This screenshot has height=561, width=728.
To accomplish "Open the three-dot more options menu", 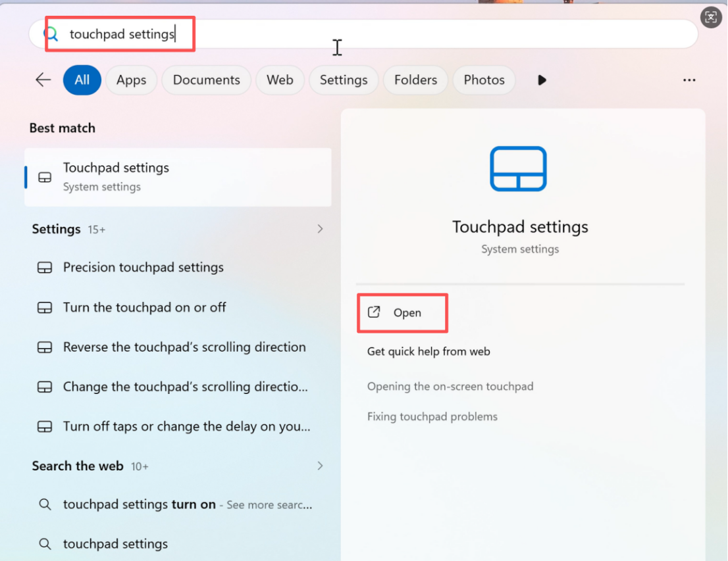I will click(689, 80).
